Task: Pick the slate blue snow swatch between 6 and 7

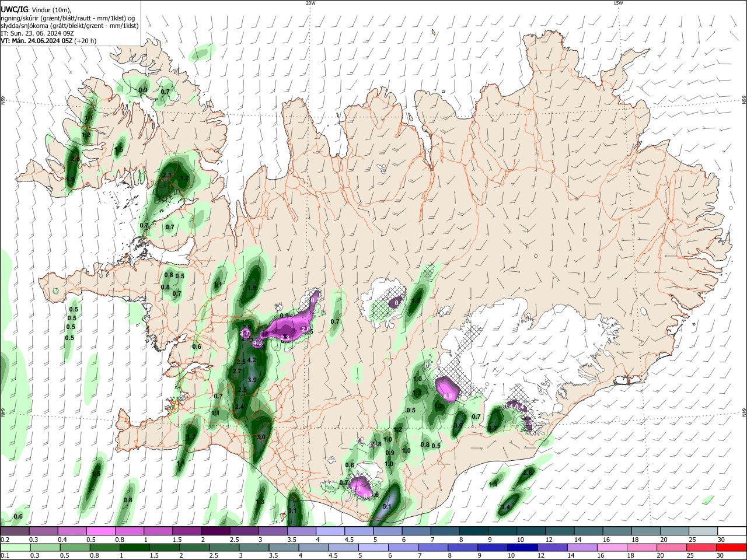Action: click(x=417, y=531)
